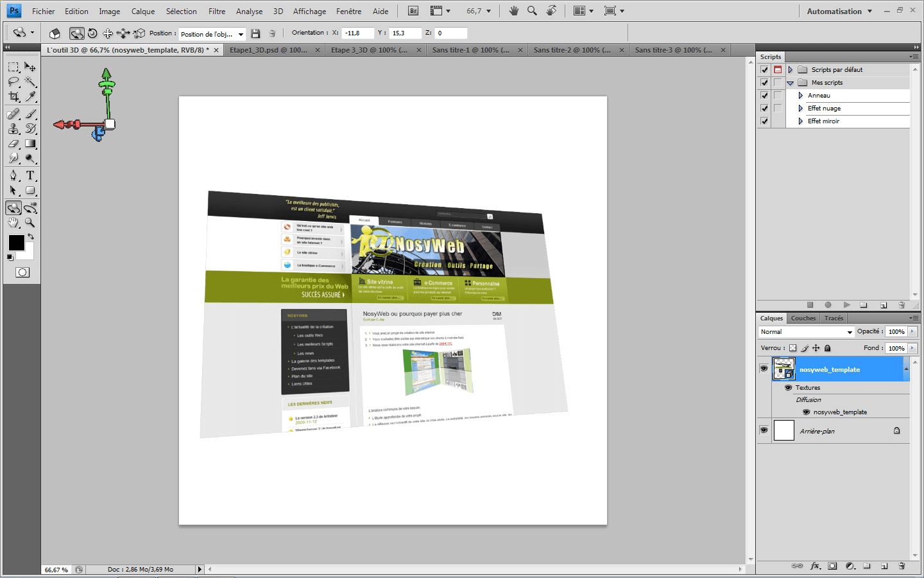The height and width of the screenshot is (578, 924).
Task: Click the background white color swatch
Action: pyautogui.click(x=27, y=252)
